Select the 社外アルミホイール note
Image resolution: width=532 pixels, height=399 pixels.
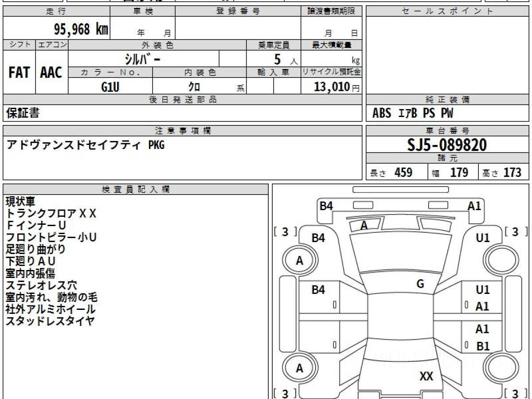click(x=51, y=309)
